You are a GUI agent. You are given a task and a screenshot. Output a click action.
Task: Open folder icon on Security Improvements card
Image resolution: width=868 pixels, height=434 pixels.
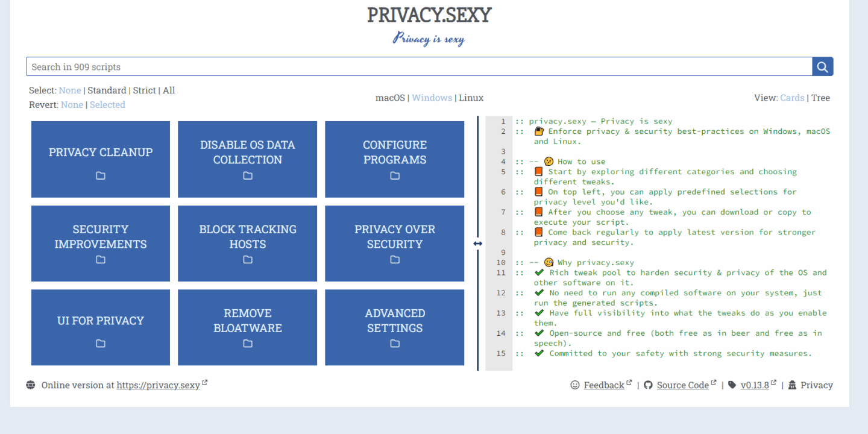coord(101,260)
